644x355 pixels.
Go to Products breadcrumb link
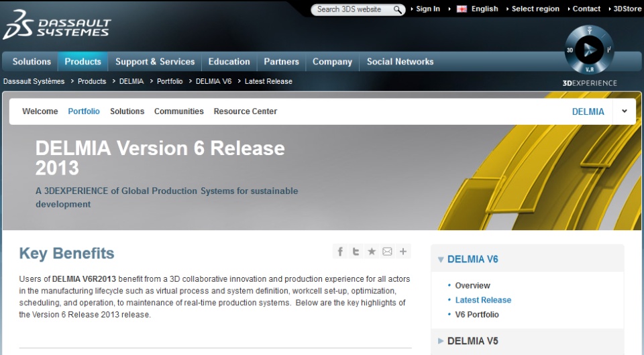click(x=92, y=81)
